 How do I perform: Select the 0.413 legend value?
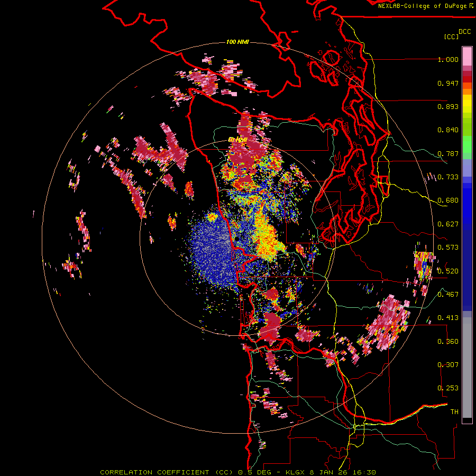click(x=448, y=318)
